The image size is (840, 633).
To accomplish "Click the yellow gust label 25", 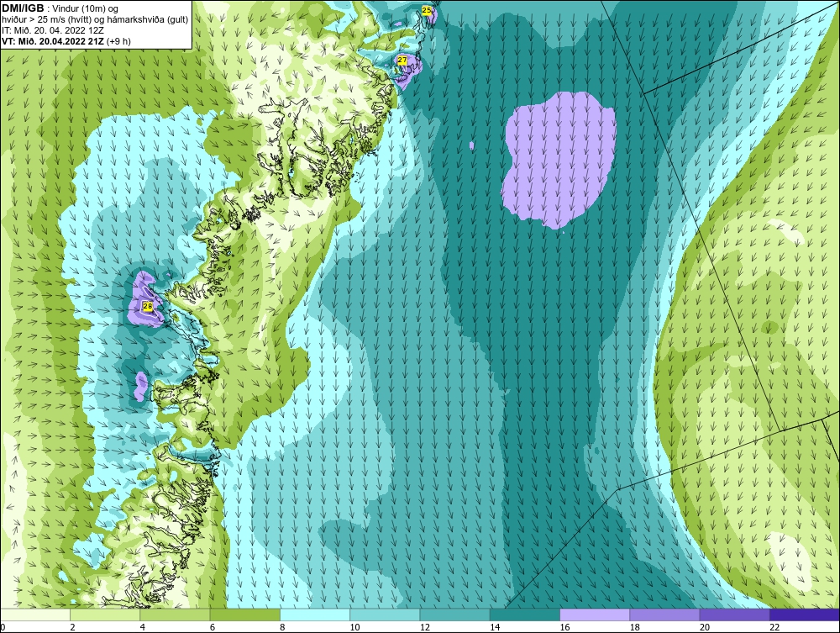I will point(427,10).
